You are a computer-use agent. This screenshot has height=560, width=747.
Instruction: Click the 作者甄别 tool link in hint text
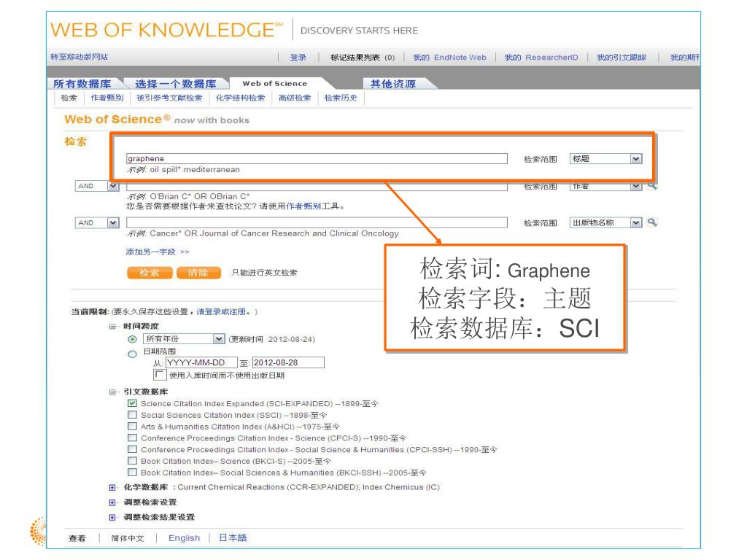[x=303, y=206]
